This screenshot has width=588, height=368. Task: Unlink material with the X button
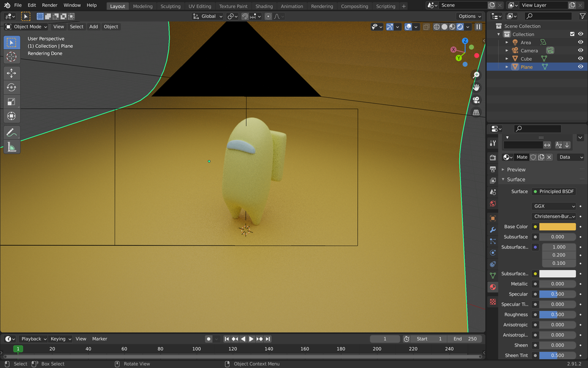click(x=549, y=157)
